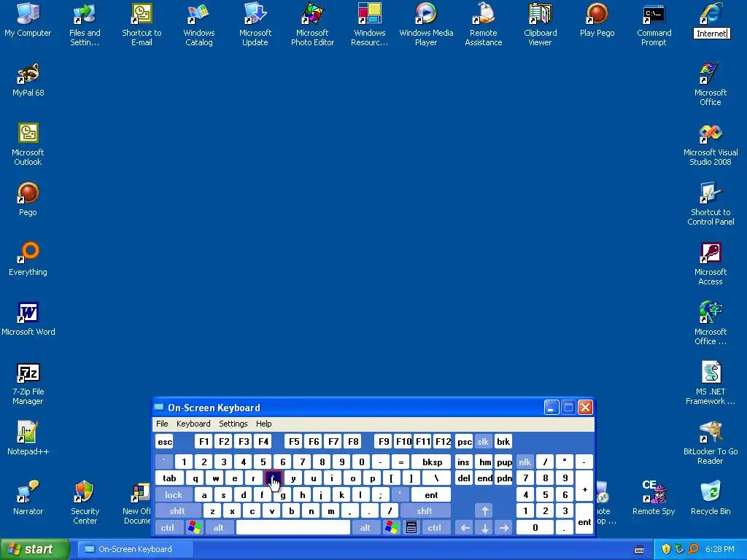This screenshot has height=560, width=747.
Task: Click the F5 function key
Action: pos(294,441)
